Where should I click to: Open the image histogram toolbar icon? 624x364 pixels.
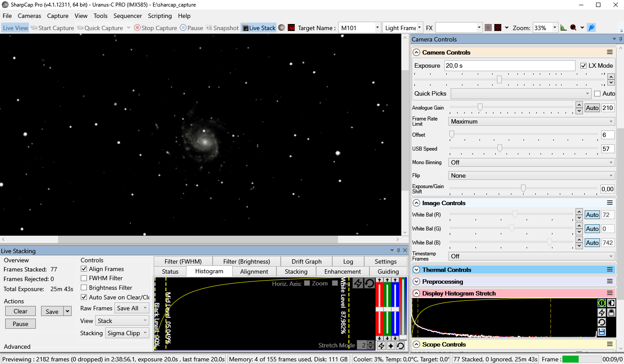click(x=564, y=27)
